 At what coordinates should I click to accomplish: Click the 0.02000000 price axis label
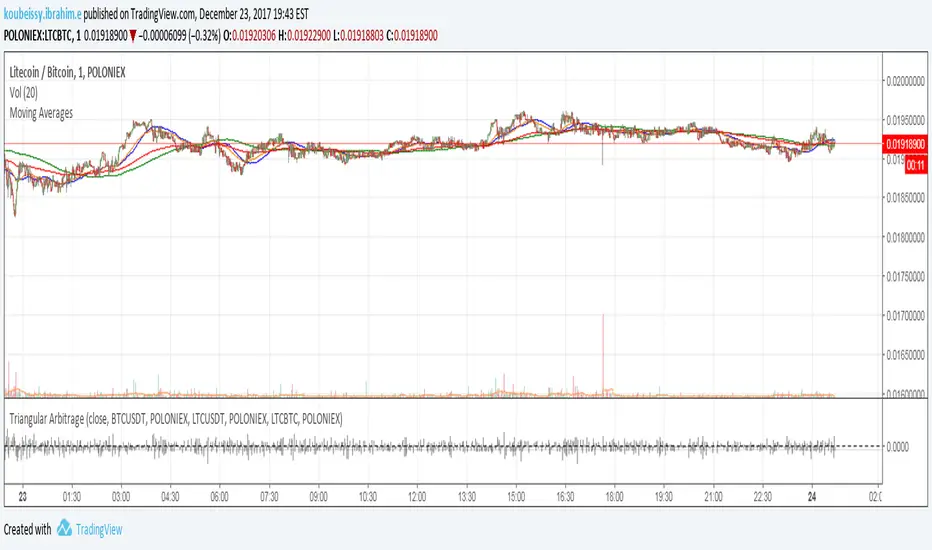click(905, 81)
